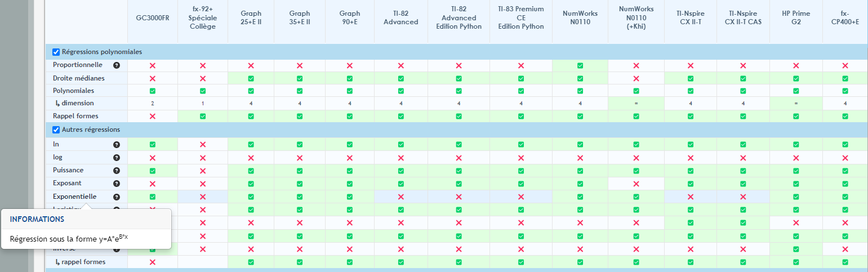This screenshot has height=272, width=868.
Task: Click Droite médianes checkmark for Graph 25+E II
Action: coord(251,78)
